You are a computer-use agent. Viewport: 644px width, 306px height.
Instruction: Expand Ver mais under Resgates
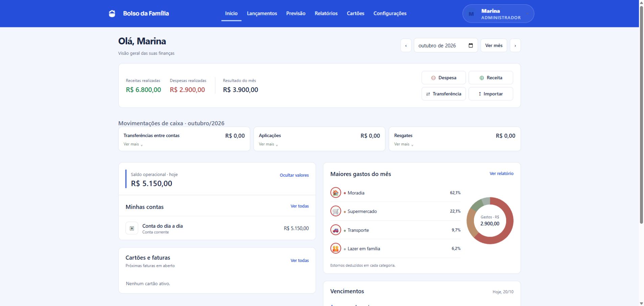[404, 144]
